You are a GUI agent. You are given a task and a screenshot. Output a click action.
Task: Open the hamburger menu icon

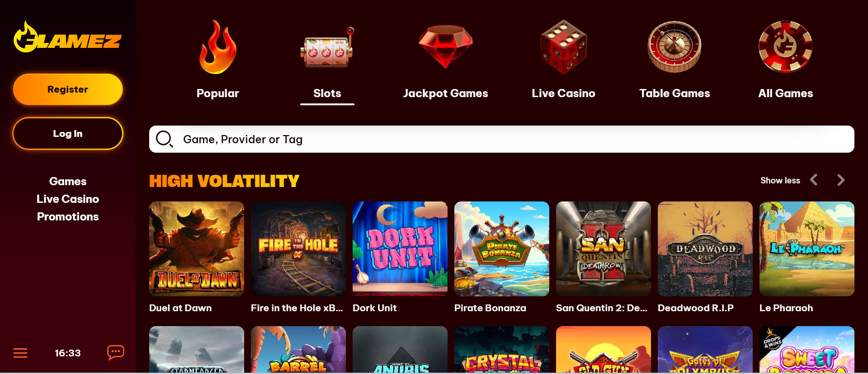click(20, 353)
